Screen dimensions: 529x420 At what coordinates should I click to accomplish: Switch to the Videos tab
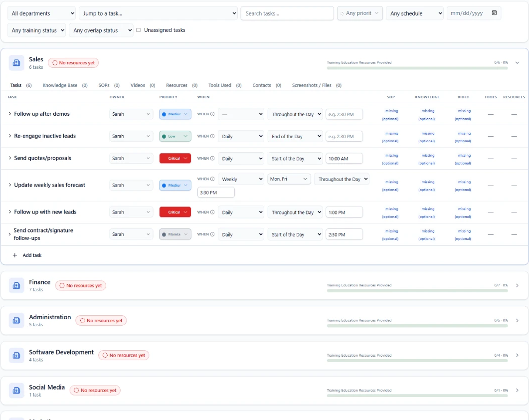(143, 85)
